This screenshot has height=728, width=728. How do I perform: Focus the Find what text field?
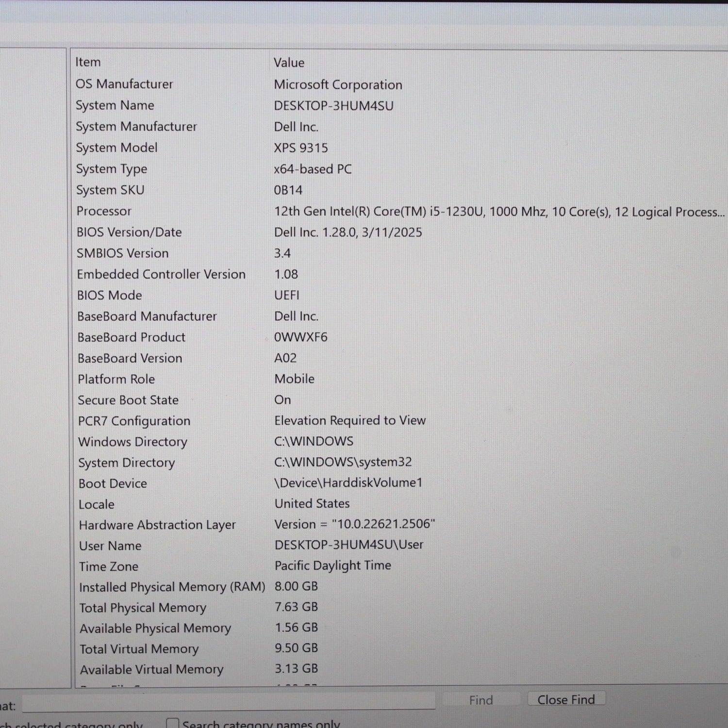point(229,702)
